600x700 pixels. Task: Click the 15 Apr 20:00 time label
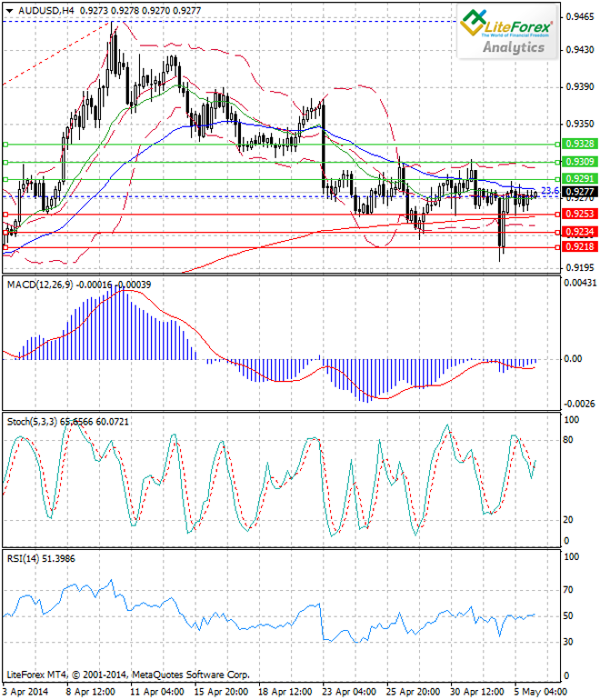[221, 692]
